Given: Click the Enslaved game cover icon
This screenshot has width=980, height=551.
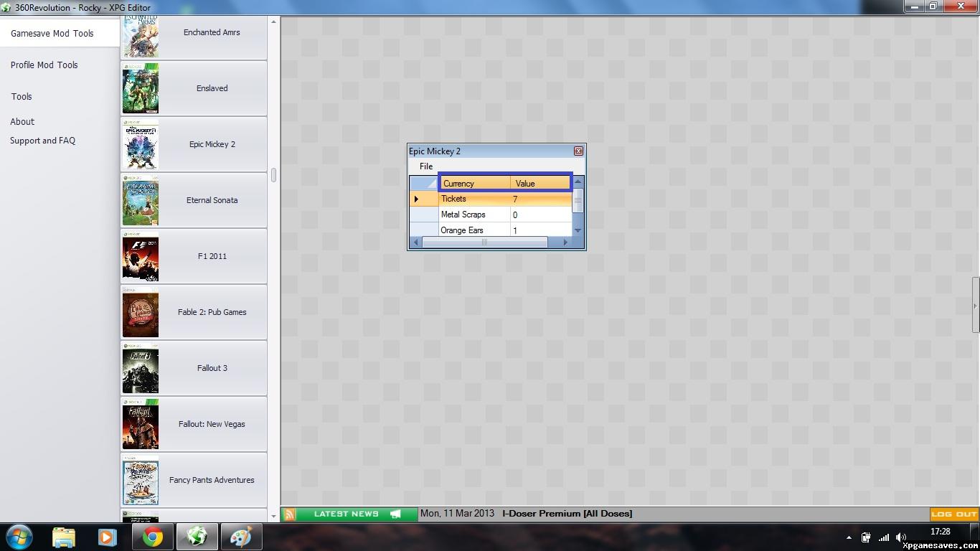Looking at the screenshot, I should pos(141,88).
